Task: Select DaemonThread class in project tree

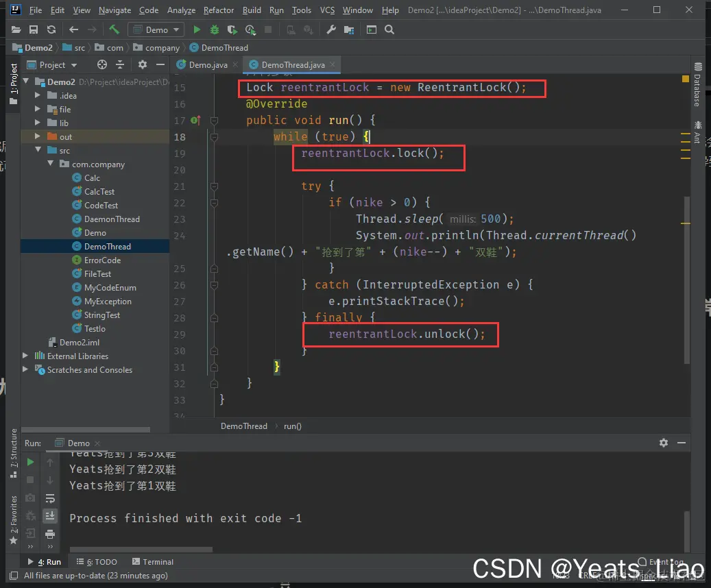Action: (x=112, y=219)
